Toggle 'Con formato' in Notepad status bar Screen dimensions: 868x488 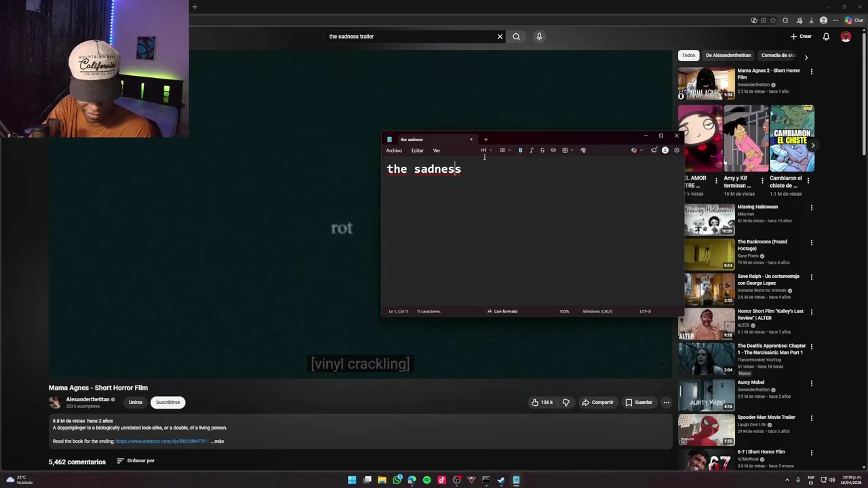(502, 311)
